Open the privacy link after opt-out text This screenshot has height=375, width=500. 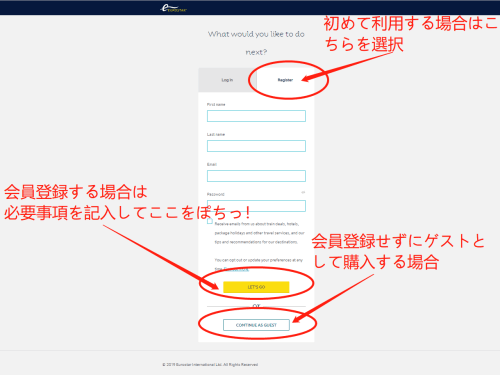(x=236, y=269)
